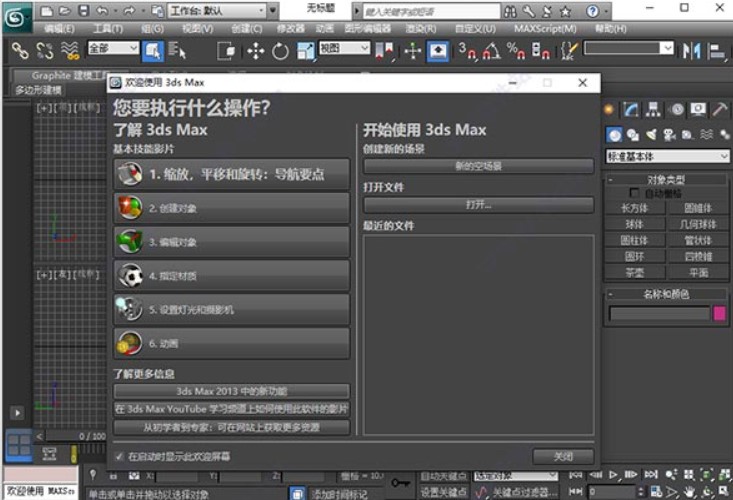Open the Display panel tab icon
The height and width of the screenshot is (500, 733).
[x=698, y=110]
